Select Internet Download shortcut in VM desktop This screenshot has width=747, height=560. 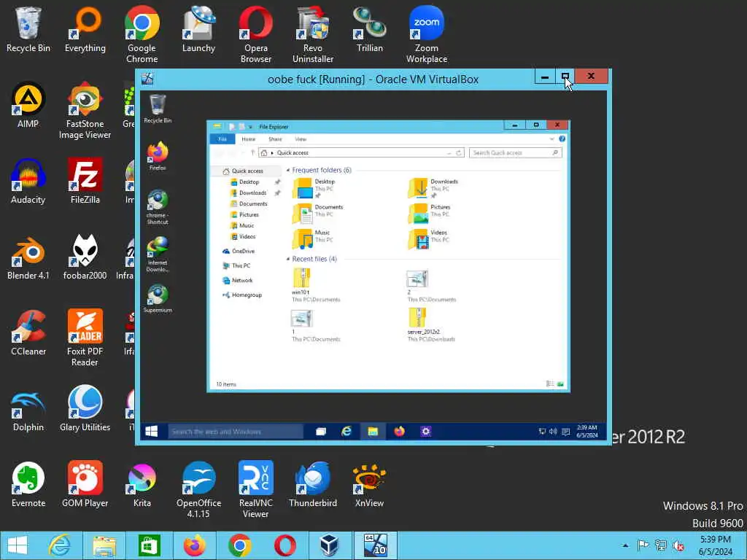[158, 254]
